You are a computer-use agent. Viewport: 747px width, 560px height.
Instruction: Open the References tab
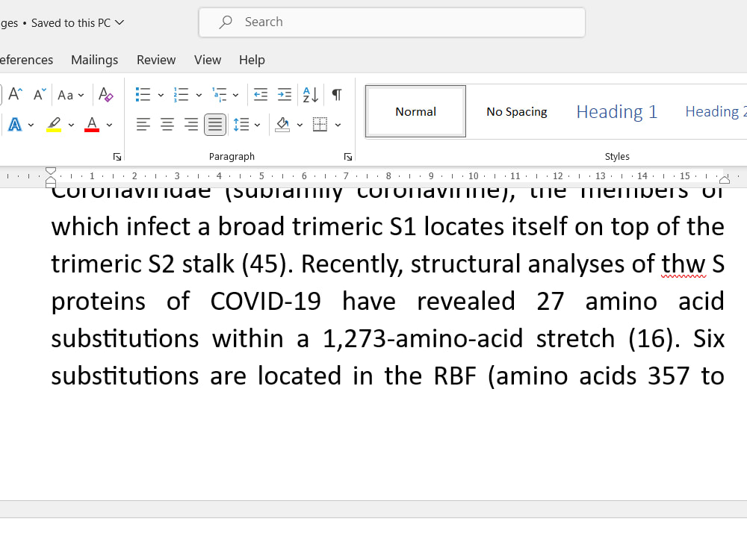26,60
